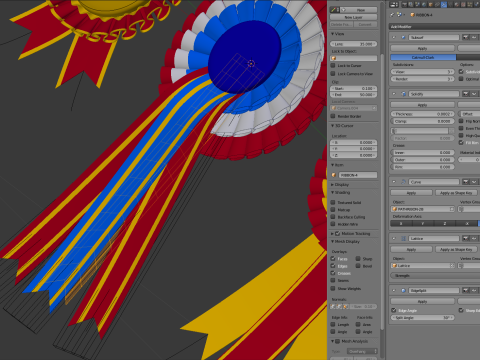Open the properties editor type selector

[394, 4]
